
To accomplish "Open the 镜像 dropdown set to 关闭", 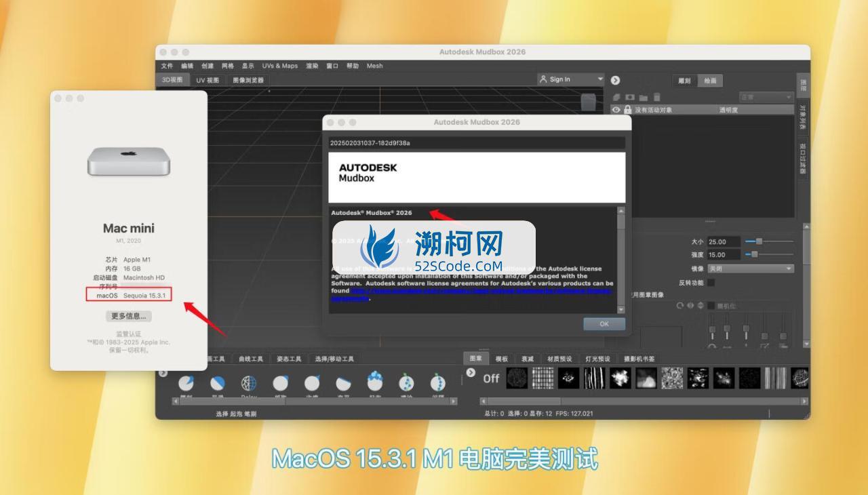I will click(750, 269).
